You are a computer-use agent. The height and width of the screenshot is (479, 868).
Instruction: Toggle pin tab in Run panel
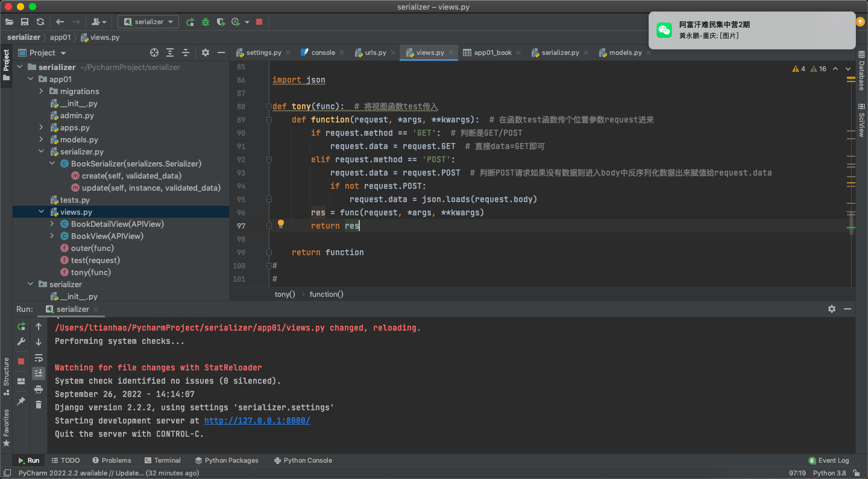pos(21,401)
